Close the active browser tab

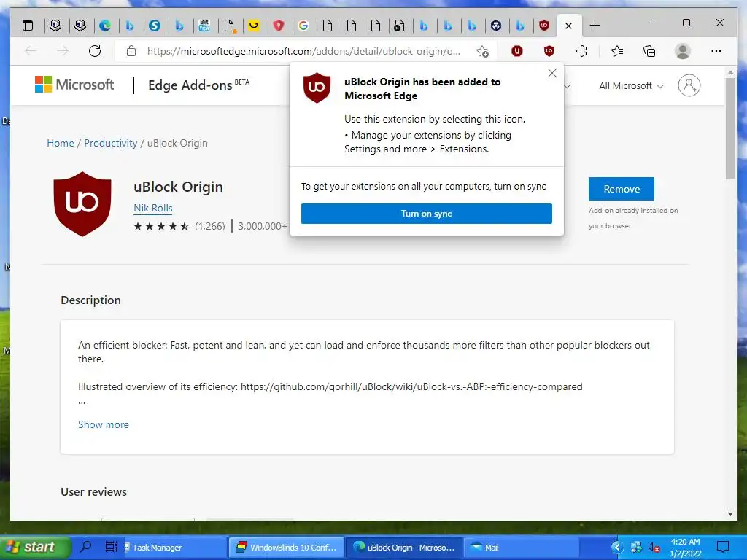[568, 26]
